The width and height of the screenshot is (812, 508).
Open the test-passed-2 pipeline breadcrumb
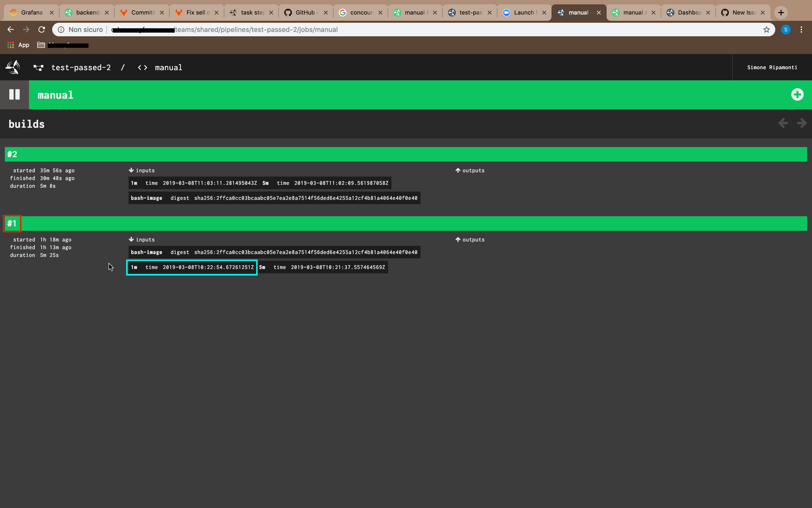pyautogui.click(x=72, y=67)
